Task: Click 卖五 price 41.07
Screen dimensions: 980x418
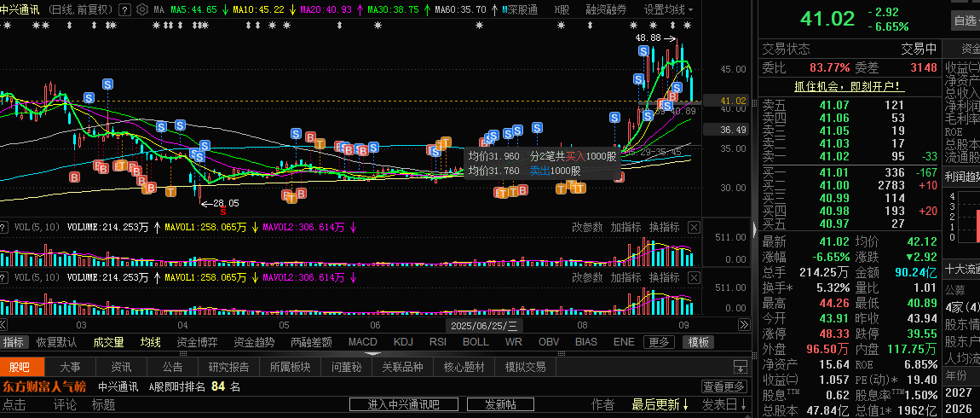Action: [833, 105]
